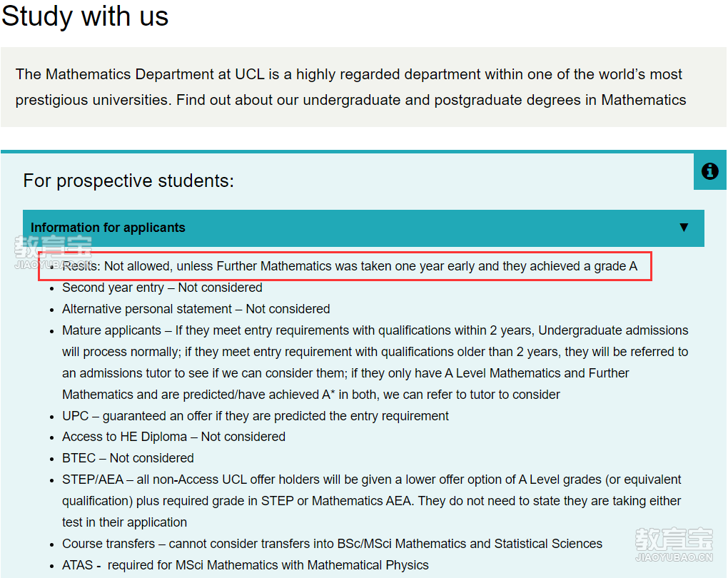Click the Study with us page heading
Screen dimensions: 728x578
[x=84, y=16]
